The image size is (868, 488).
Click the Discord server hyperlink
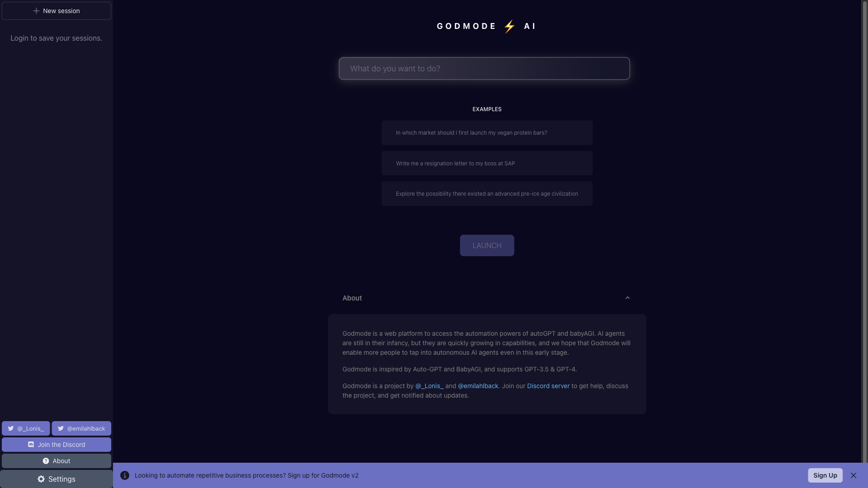point(548,386)
